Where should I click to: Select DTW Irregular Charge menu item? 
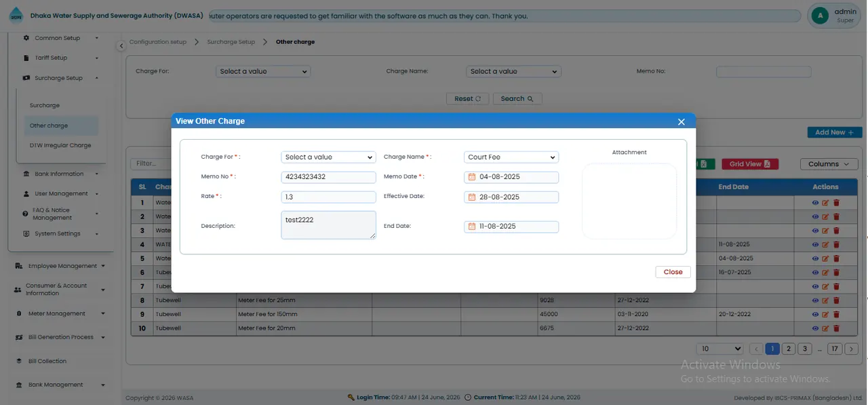click(x=60, y=145)
